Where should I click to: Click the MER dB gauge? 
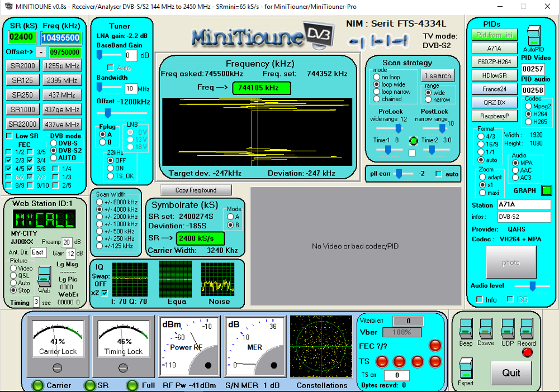pos(254,347)
